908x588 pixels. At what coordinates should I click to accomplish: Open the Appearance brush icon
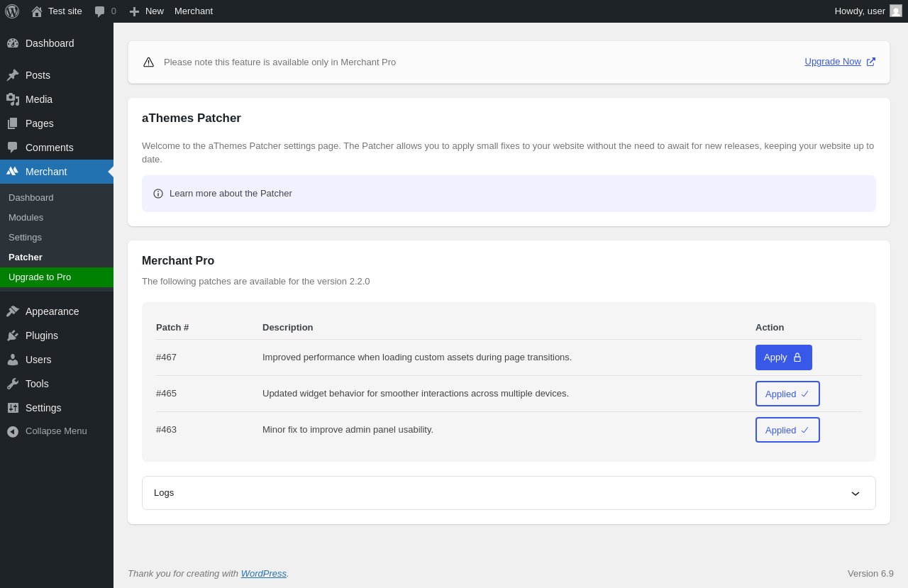(x=13, y=311)
